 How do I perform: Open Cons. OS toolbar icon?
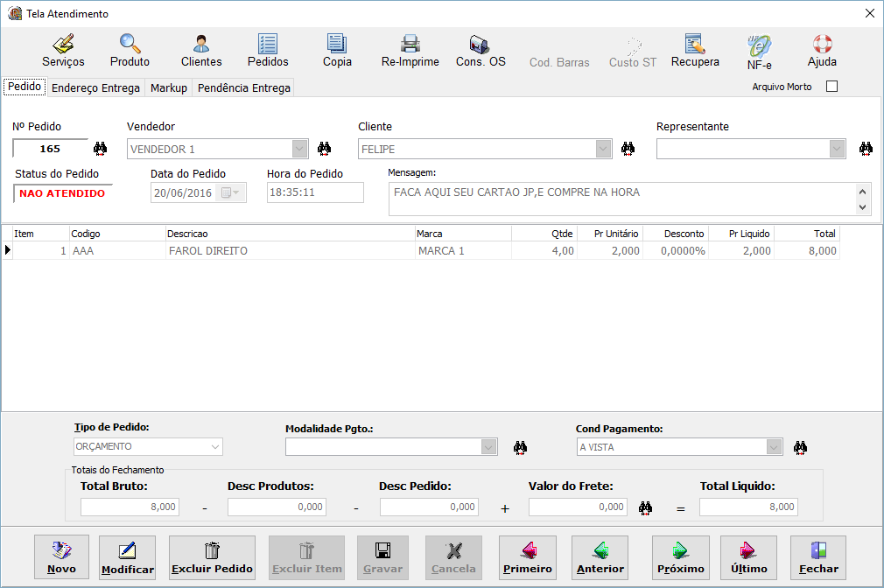point(481,51)
